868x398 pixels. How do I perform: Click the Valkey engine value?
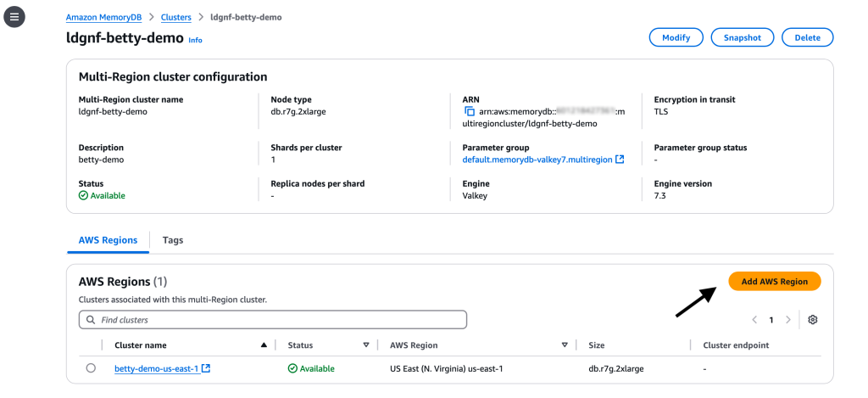[x=475, y=196]
